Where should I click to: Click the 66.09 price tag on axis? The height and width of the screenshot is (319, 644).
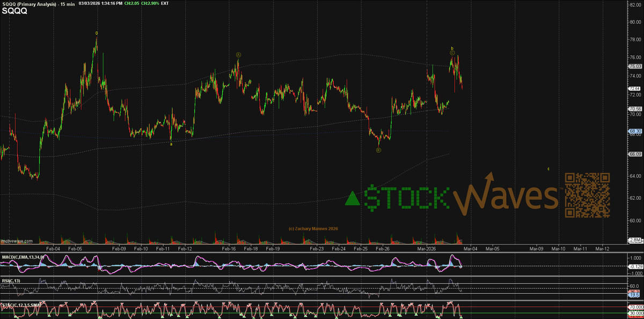pos(634,154)
